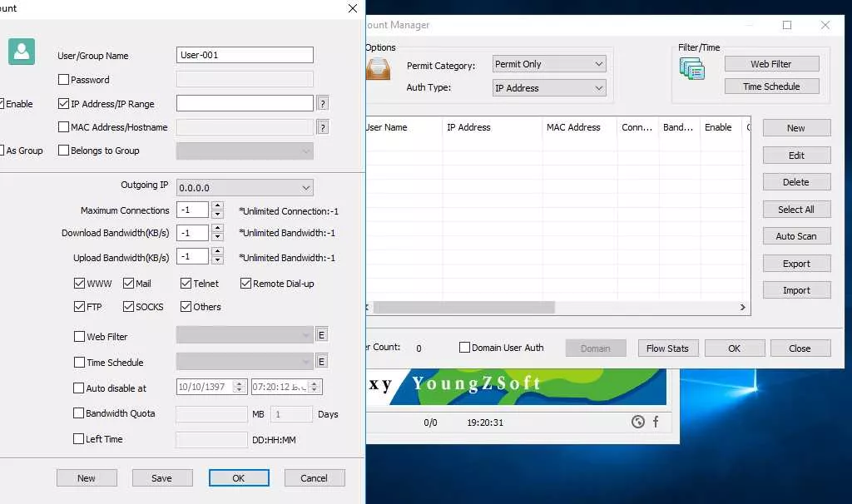Click New button in Account Manager

796,128
